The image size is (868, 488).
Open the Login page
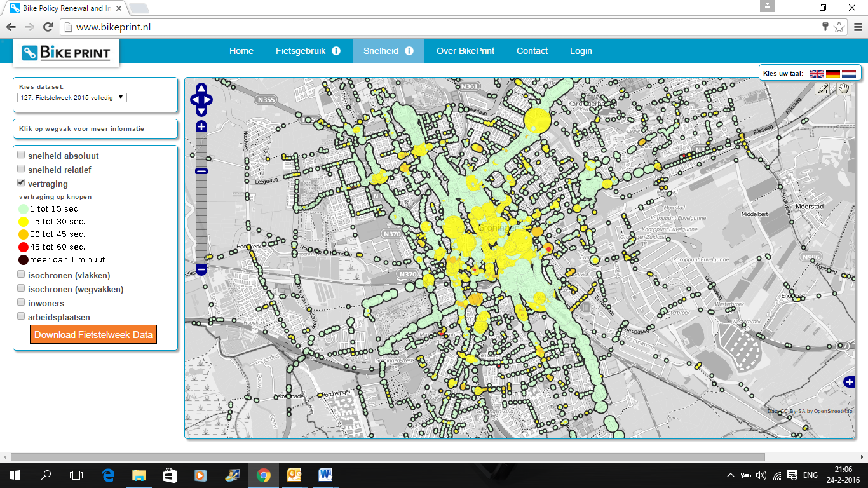pos(581,51)
